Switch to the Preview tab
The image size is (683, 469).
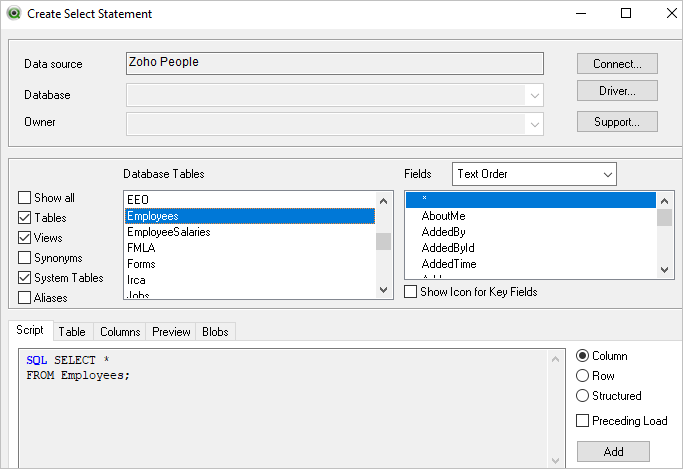[171, 332]
